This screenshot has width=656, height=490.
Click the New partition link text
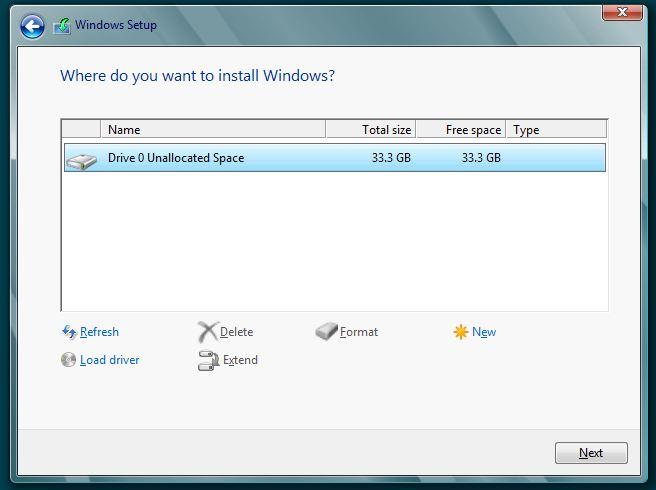coord(484,332)
